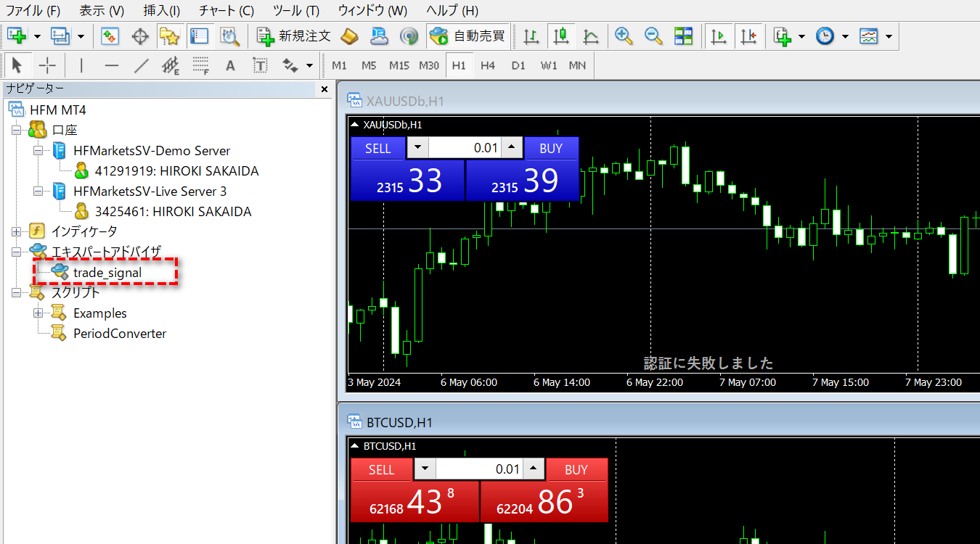Select the horizontal line tool
980x544 pixels.
(x=111, y=65)
